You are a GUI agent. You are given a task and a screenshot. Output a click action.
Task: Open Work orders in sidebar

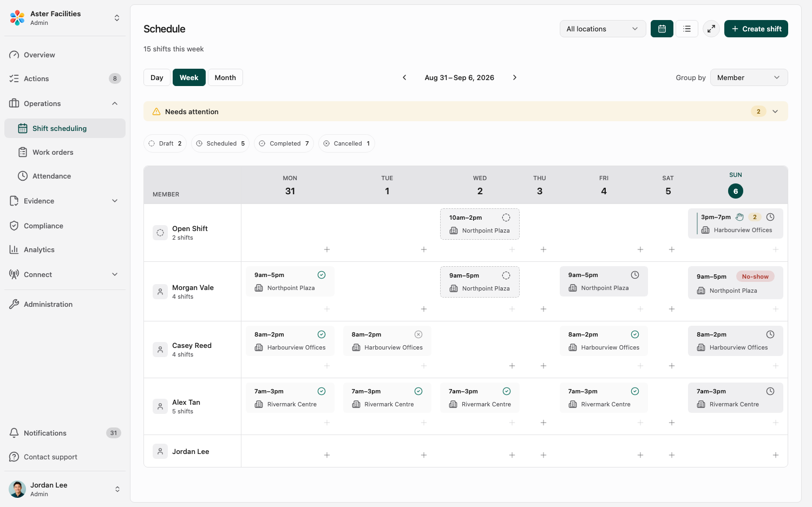[x=65, y=152]
